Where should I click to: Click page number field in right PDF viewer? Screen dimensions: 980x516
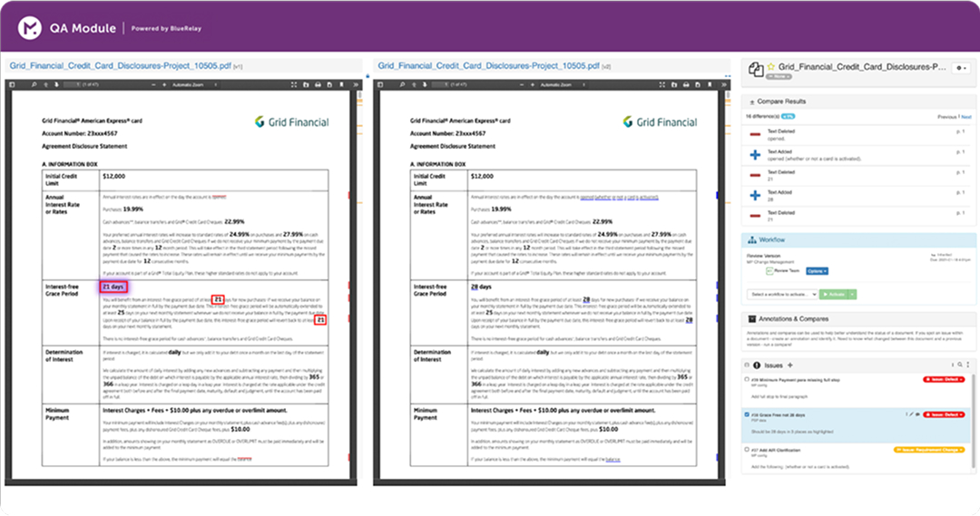(x=439, y=84)
